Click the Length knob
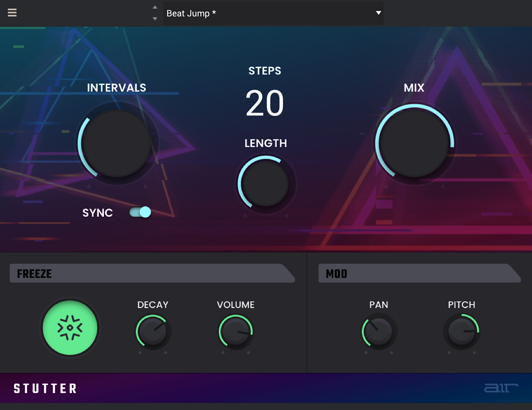Viewport: 532px width, 410px height. pyautogui.click(x=266, y=184)
